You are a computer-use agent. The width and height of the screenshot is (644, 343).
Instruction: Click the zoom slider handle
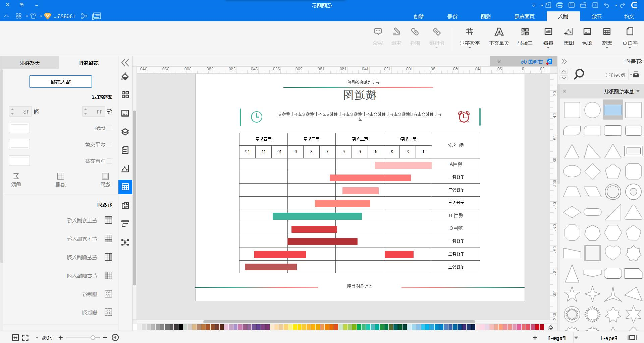tap(93, 338)
